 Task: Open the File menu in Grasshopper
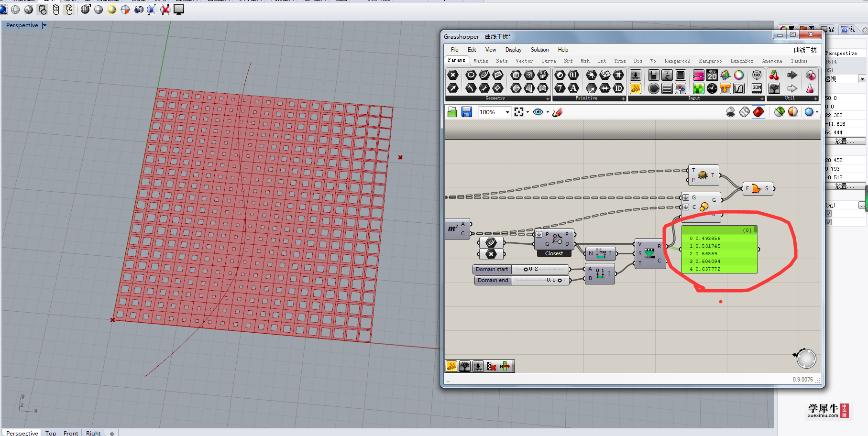pos(455,50)
